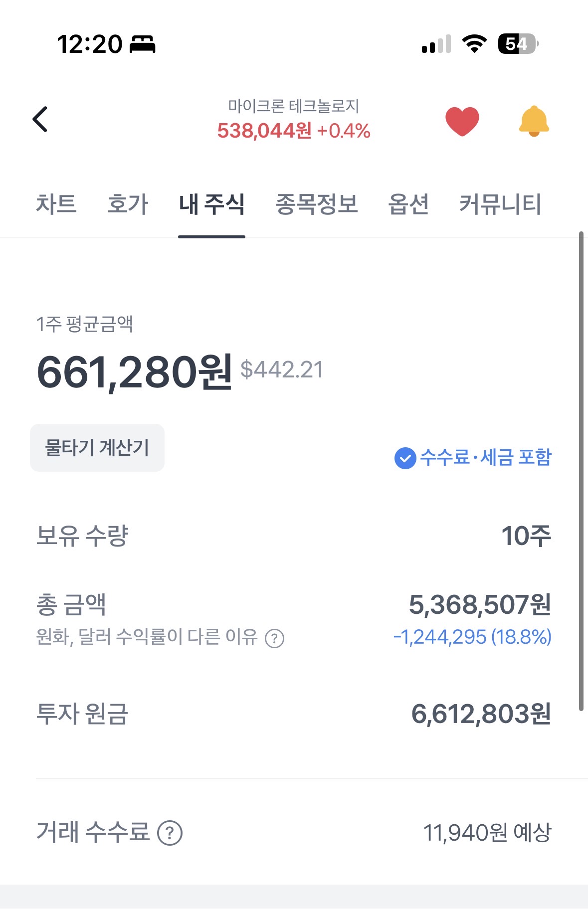Open price alerts with the bell icon

point(534,121)
